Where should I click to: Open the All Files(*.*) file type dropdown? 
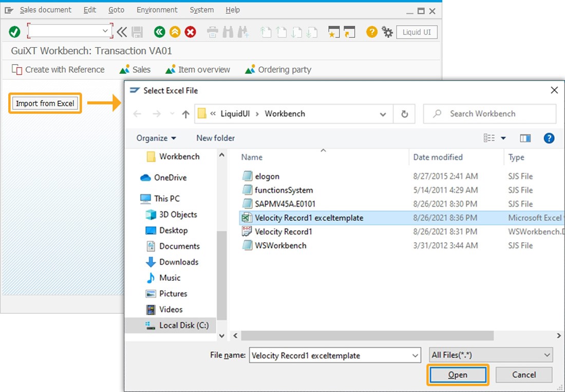coord(491,355)
